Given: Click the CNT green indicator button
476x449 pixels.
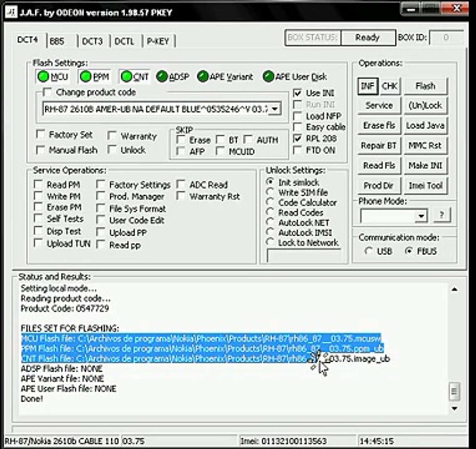Looking at the screenshot, I should (135, 76).
